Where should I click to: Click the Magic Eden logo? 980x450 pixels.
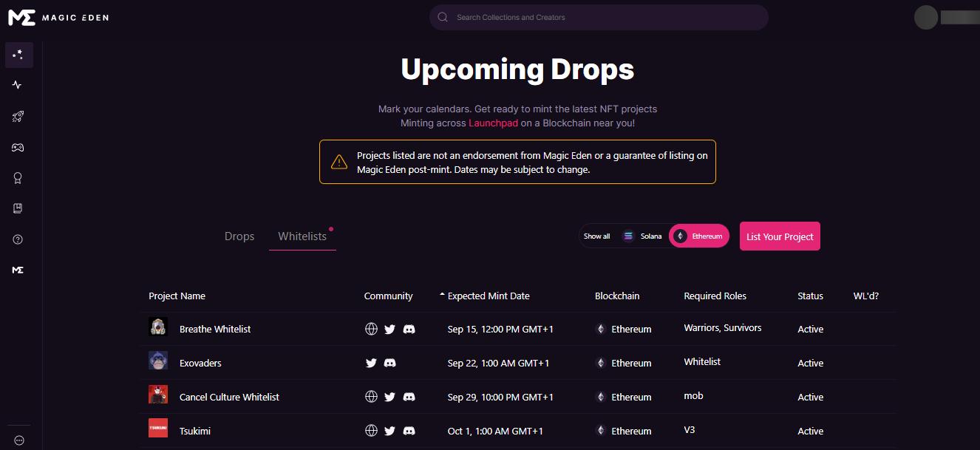pyautogui.click(x=58, y=18)
